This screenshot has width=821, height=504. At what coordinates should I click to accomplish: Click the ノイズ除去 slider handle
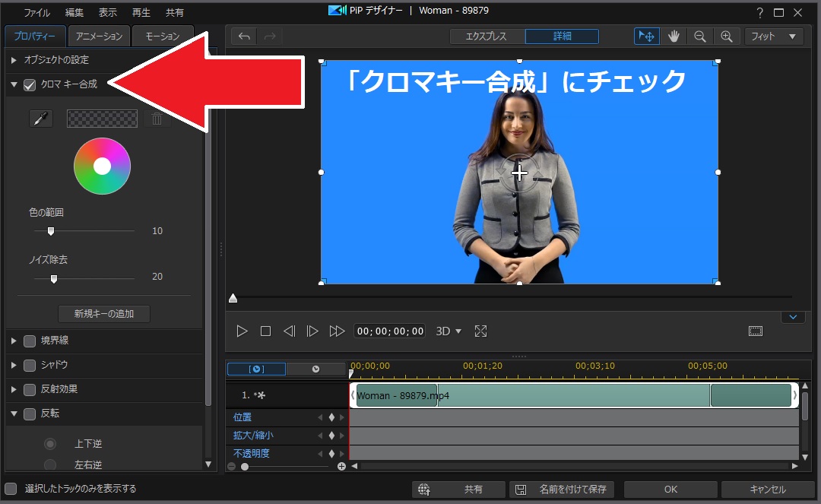[54, 279]
